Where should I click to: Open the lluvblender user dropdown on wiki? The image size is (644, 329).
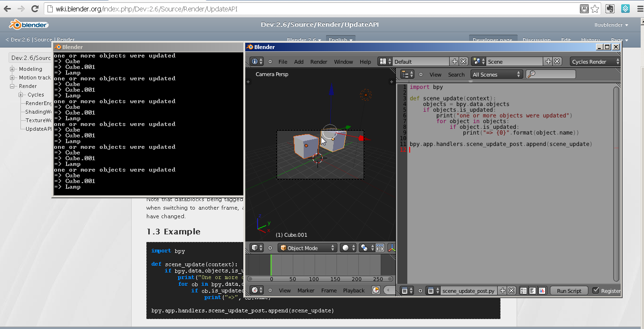pos(611,25)
